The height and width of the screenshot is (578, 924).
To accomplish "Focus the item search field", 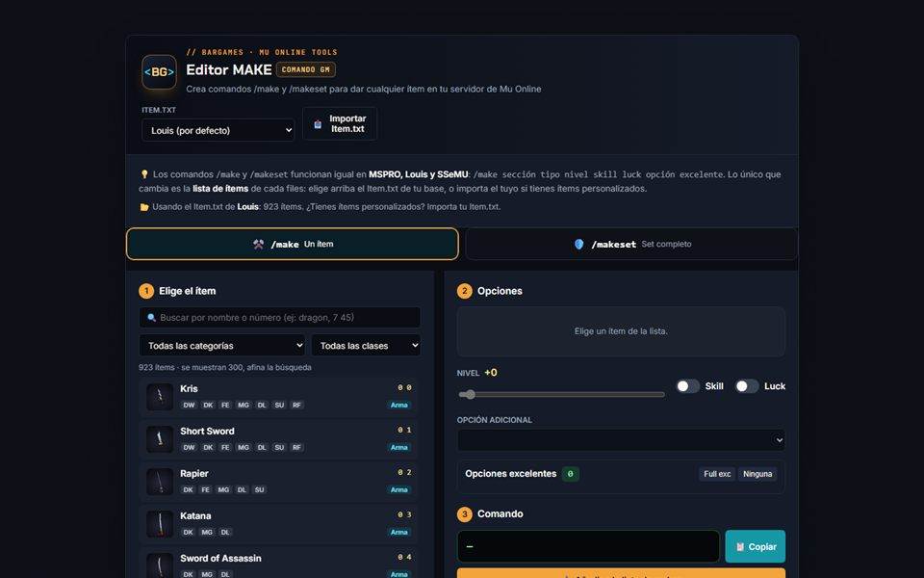I will [280, 317].
